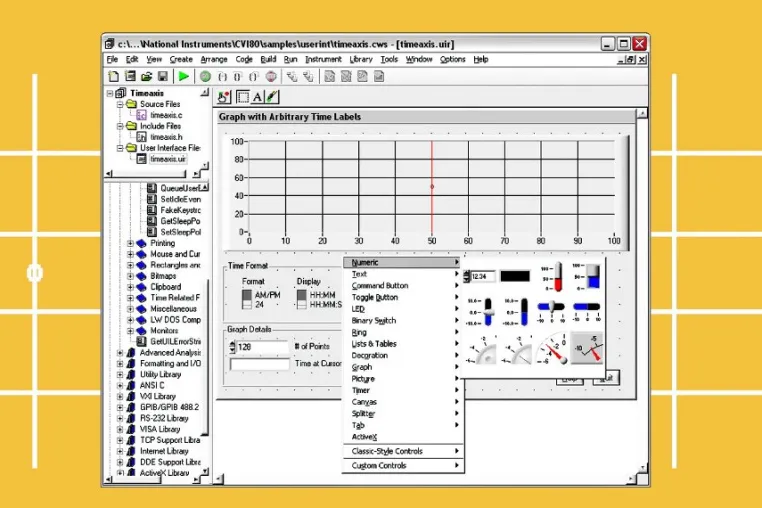Open Classic-Style Controls submenu
The image size is (762, 508).
point(403,451)
